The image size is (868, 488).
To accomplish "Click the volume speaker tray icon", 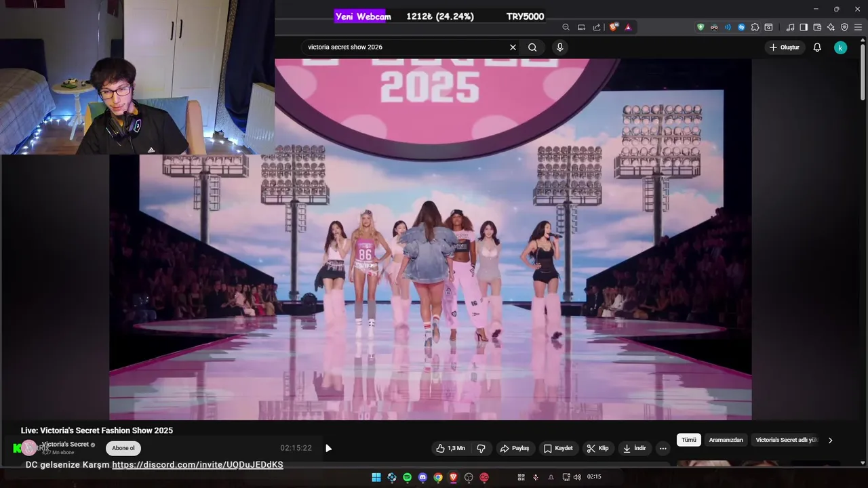I will pyautogui.click(x=577, y=477).
